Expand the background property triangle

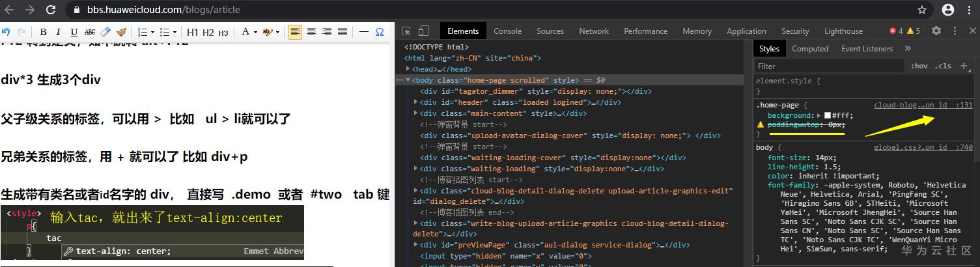(x=820, y=115)
